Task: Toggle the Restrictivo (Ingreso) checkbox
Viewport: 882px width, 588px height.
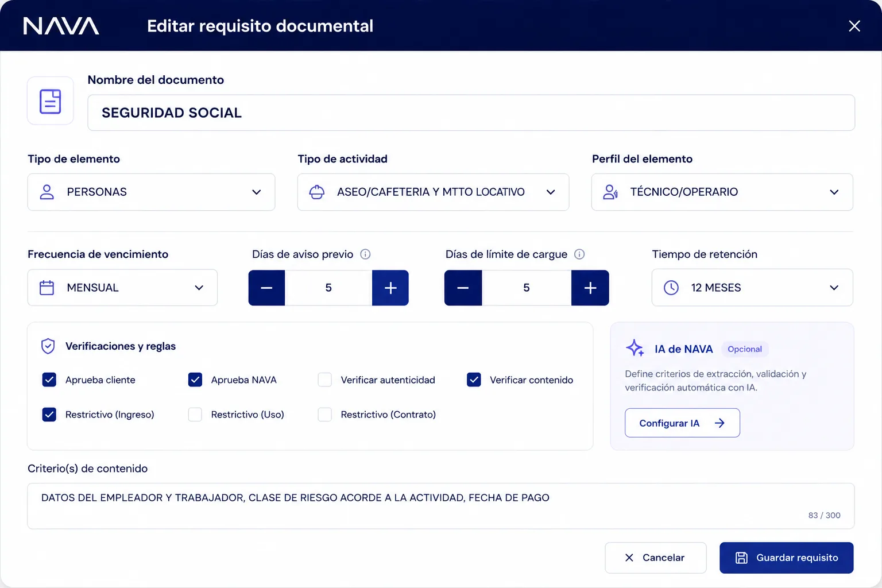Action: coord(49,415)
